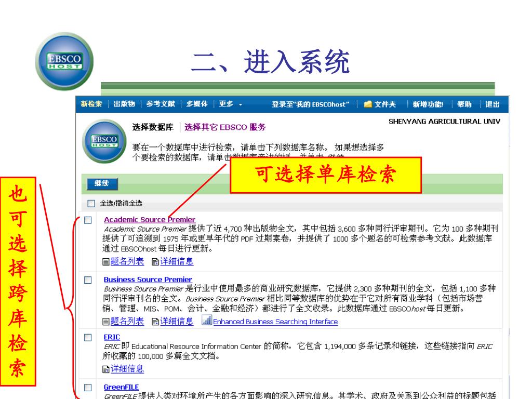Tick the GreenFILE database checkbox
Viewport: 532px width, 399px height.
88,388
